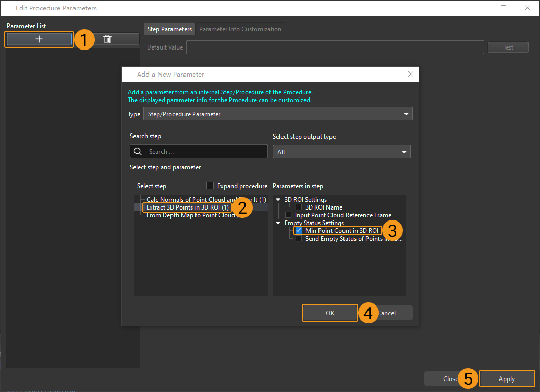The width and height of the screenshot is (540, 392).
Task: Click the magnifier icon in search box
Action: pyautogui.click(x=138, y=152)
